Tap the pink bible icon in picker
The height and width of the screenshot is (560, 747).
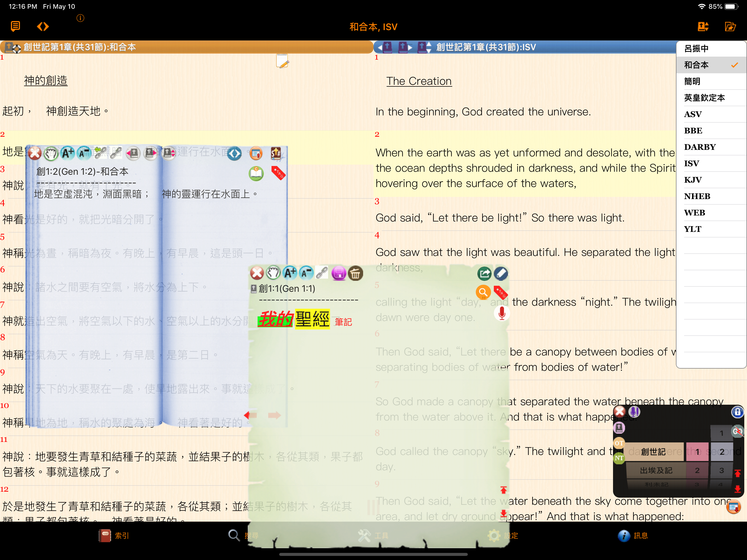pyautogui.click(x=619, y=428)
